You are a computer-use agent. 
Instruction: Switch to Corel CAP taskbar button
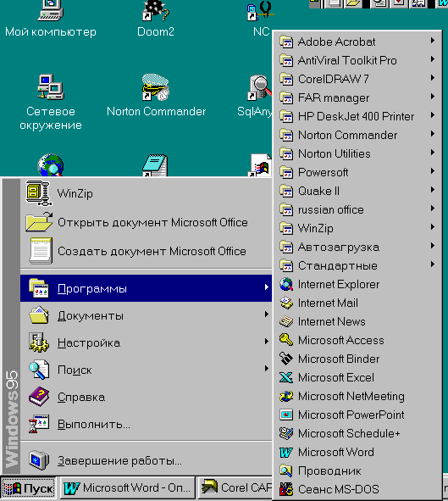pos(235,488)
